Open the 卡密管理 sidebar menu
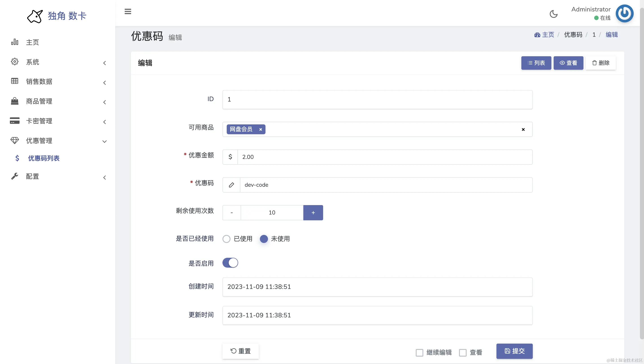 tap(58, 121)
